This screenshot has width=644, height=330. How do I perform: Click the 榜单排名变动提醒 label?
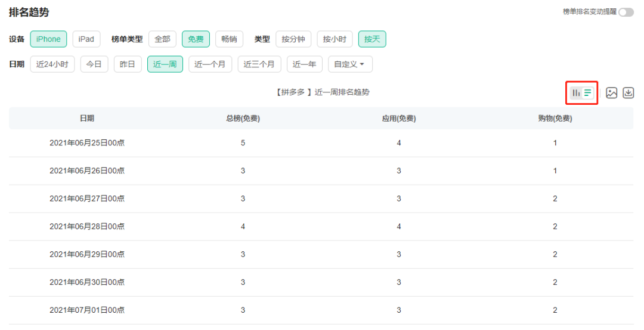click(589, 12)
